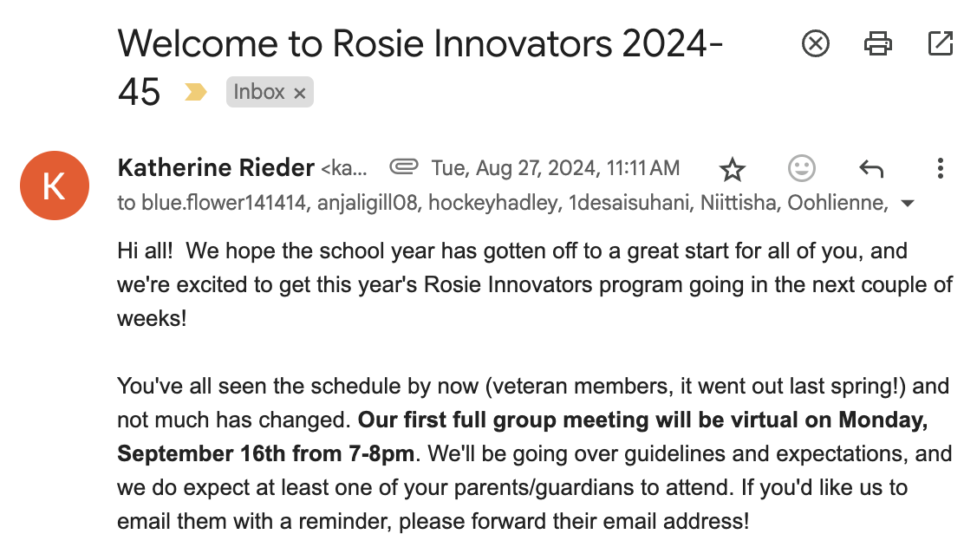The width and height of the screenshot is (964, 560).
Task: Add an emoji reaction to the message
Action: point(802,168)
